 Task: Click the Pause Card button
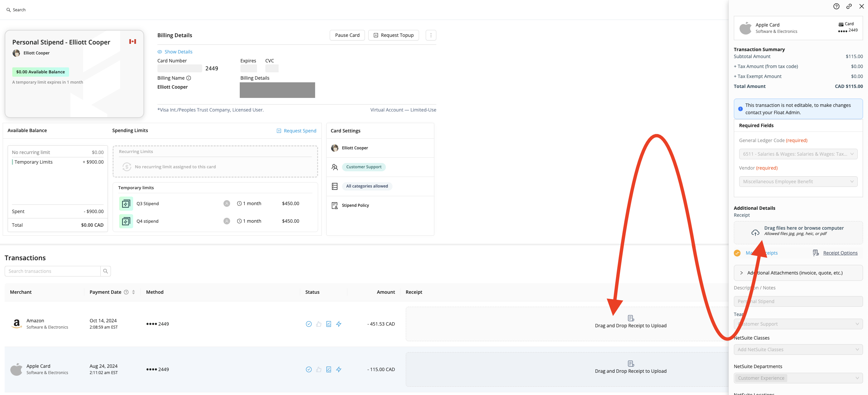[x=347, y=35]
